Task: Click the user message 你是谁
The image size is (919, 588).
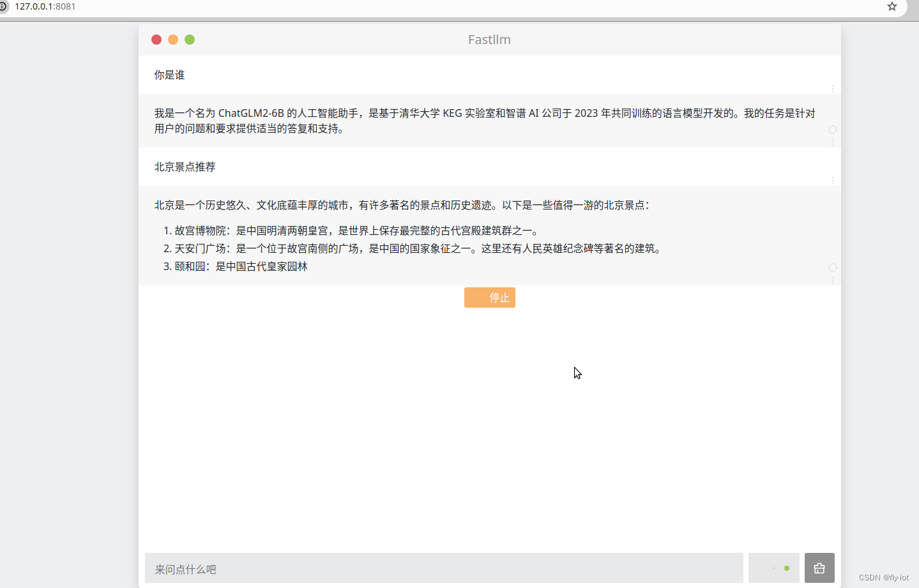Action: [x=169, y=75]
